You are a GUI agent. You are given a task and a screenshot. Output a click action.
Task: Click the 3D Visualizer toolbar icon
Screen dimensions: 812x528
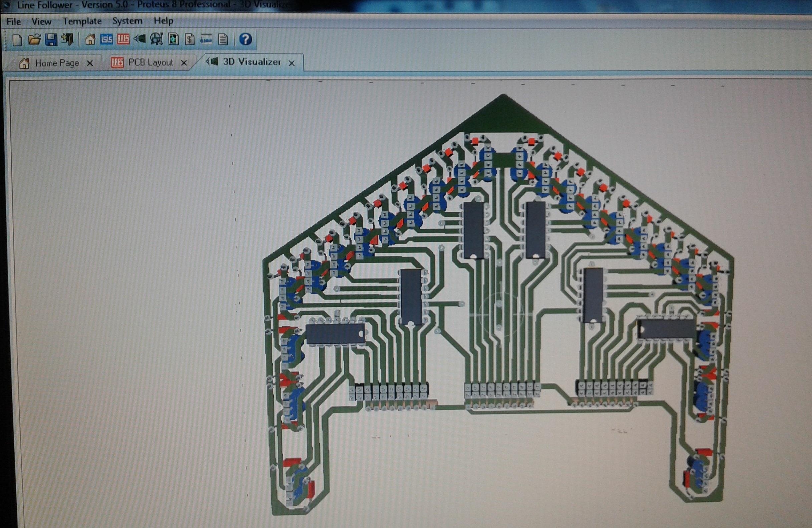click(x=140, y=40)
